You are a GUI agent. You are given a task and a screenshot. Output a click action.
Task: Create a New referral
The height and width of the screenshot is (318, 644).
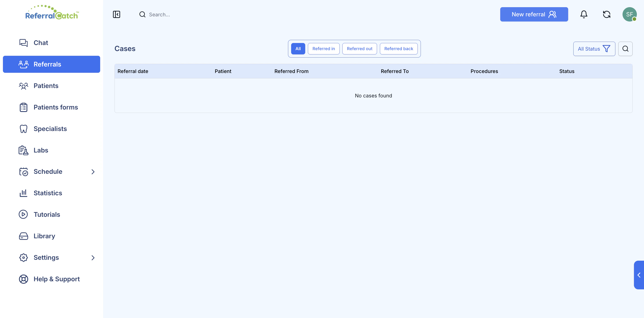tap(534, 15)
